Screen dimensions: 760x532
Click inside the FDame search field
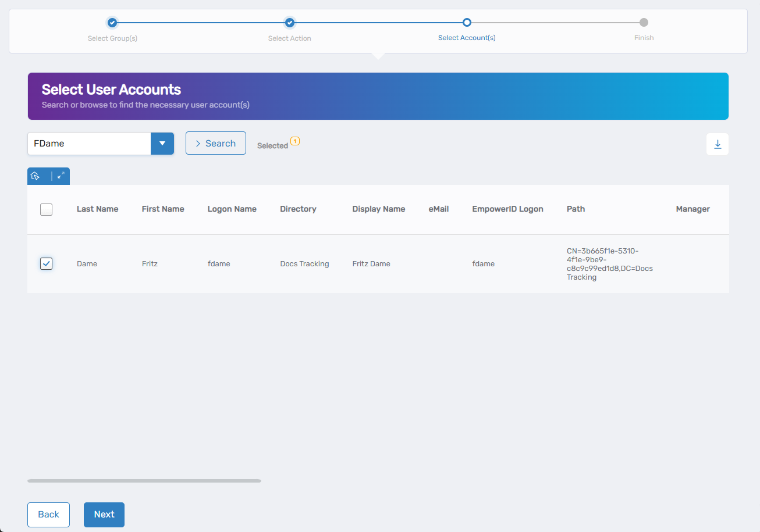click(x=87, y=143)
